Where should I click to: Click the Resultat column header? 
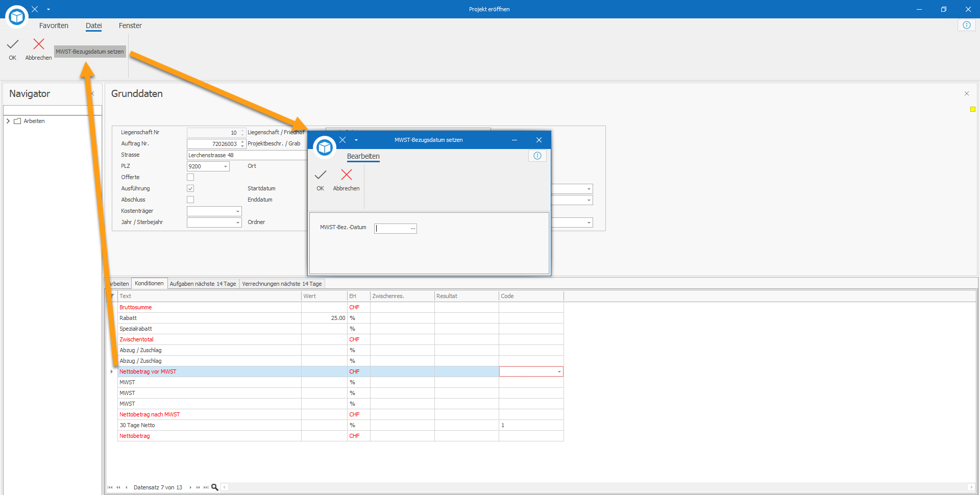[467, 296]
